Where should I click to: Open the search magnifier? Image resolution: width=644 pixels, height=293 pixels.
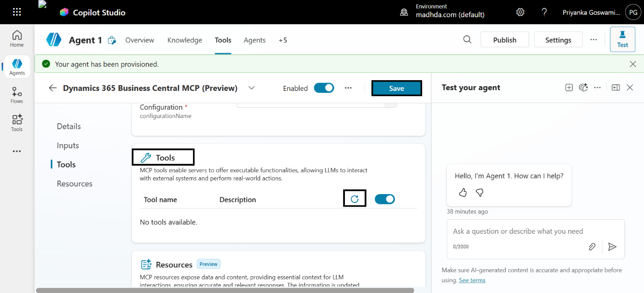[x=467, y=40]
